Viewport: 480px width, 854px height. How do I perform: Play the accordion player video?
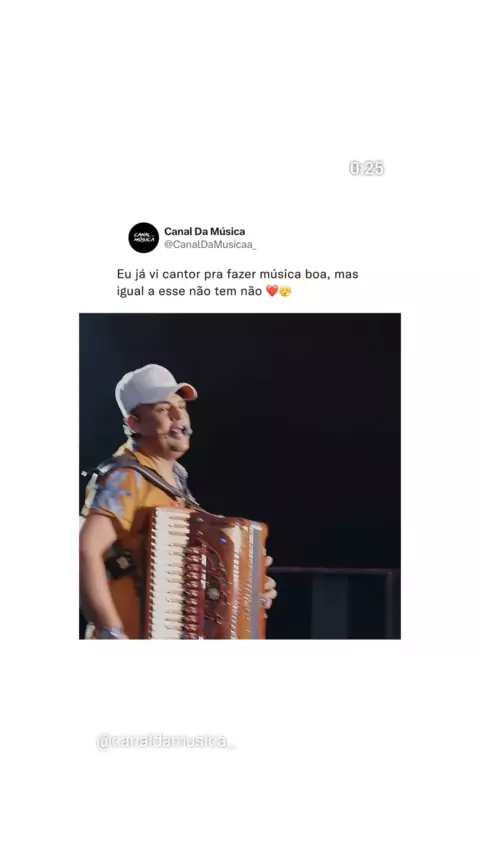pyautogui.click(x=240, y=475)
